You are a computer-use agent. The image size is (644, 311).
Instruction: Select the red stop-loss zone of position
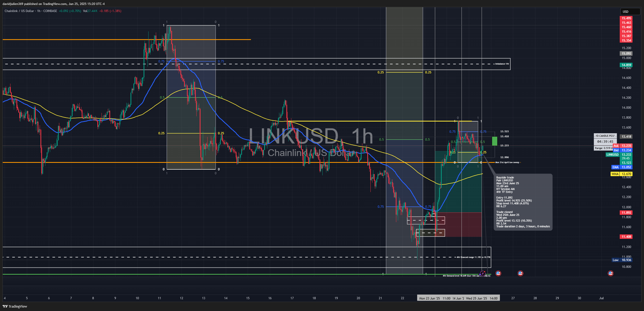[x=458, y=225]
